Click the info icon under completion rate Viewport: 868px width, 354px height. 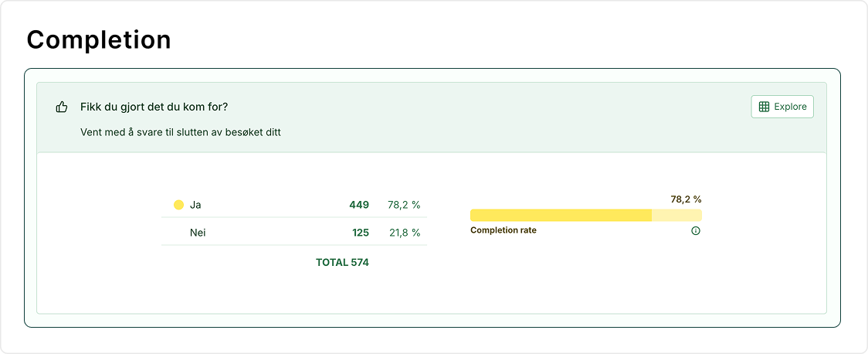tap(696, 230)
